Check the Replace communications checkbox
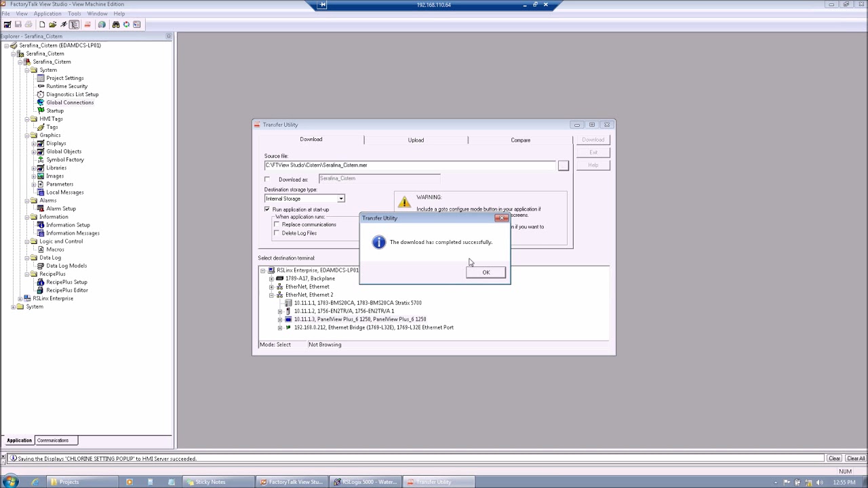Image resolution: width=868 pixels, height=488 pixels. pyautogui.click(x=277, y=224)
